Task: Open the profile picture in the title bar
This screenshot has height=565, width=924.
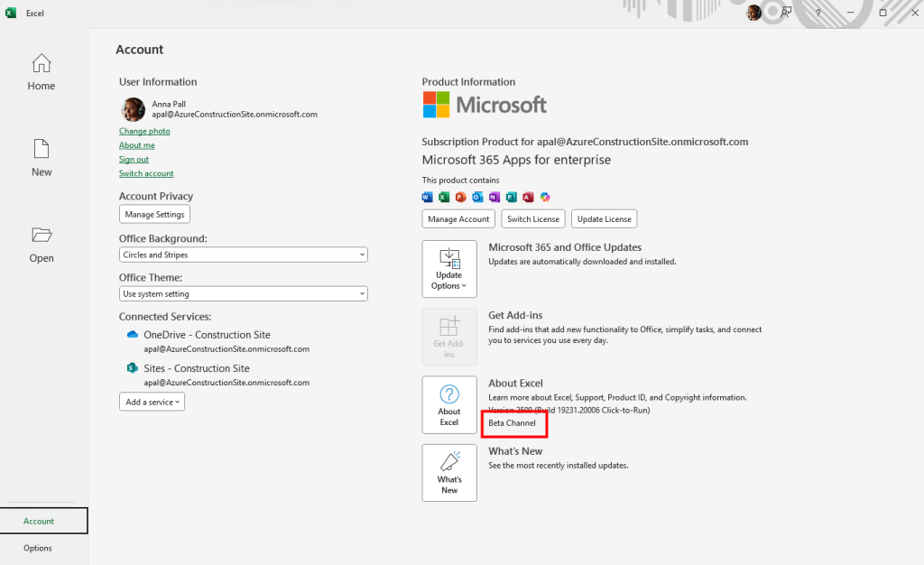Action: (753, 13)
